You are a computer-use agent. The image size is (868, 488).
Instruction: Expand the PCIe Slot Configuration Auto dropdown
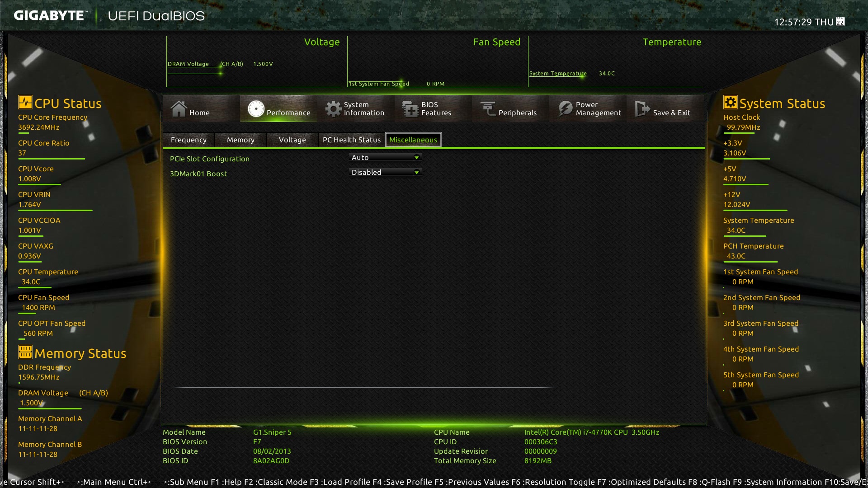click(x=386, y=158)
